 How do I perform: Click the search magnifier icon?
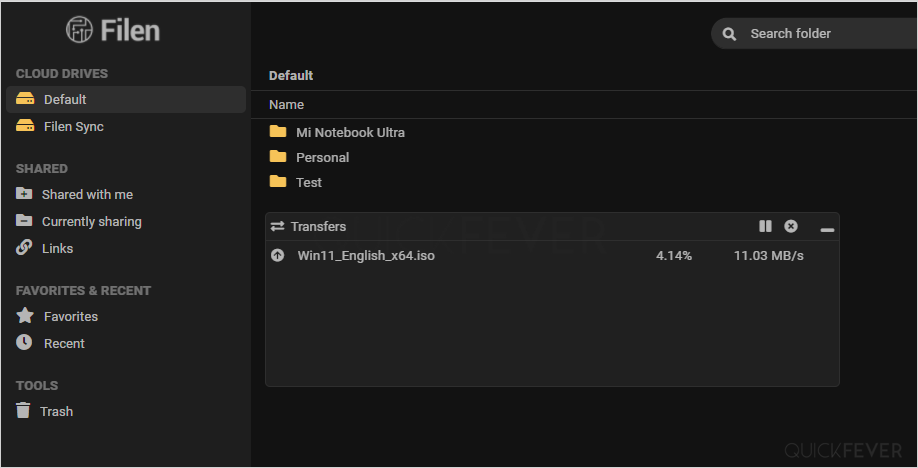tap(729, 34)
